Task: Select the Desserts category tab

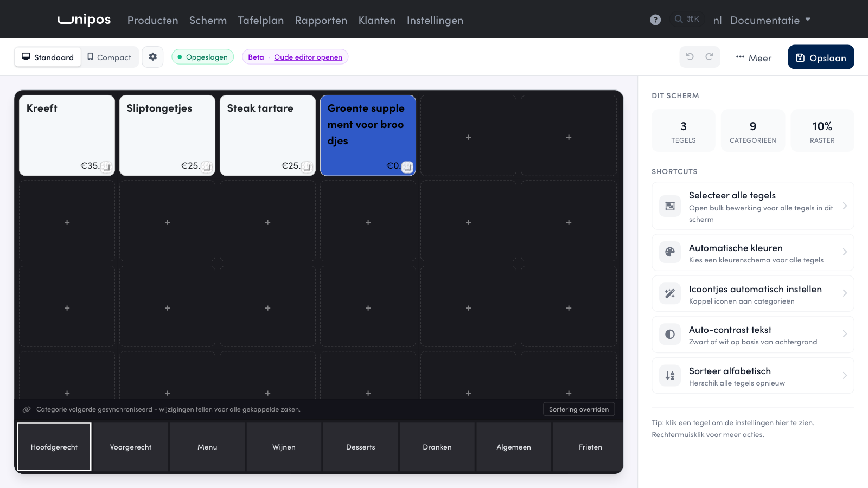Action: click(361, 447)
